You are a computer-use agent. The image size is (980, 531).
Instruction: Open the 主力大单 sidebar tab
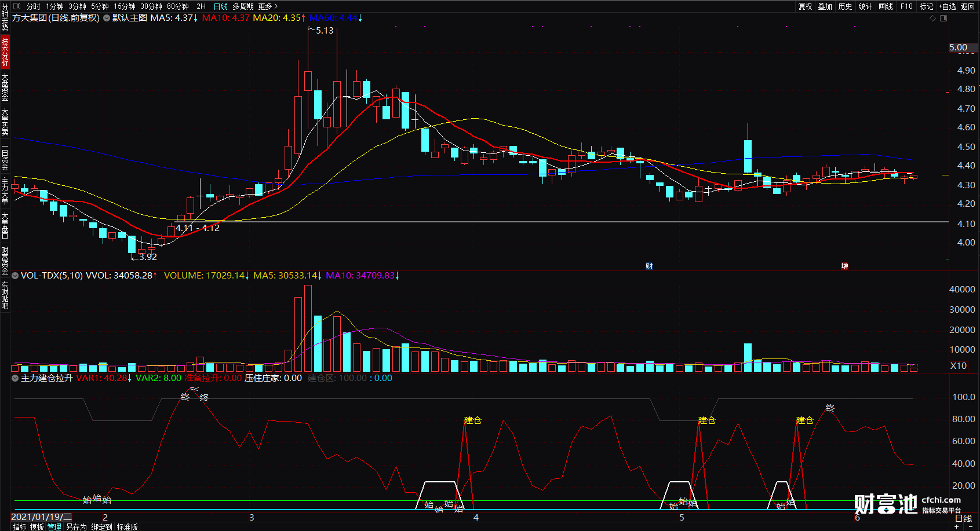click(5, 191)
